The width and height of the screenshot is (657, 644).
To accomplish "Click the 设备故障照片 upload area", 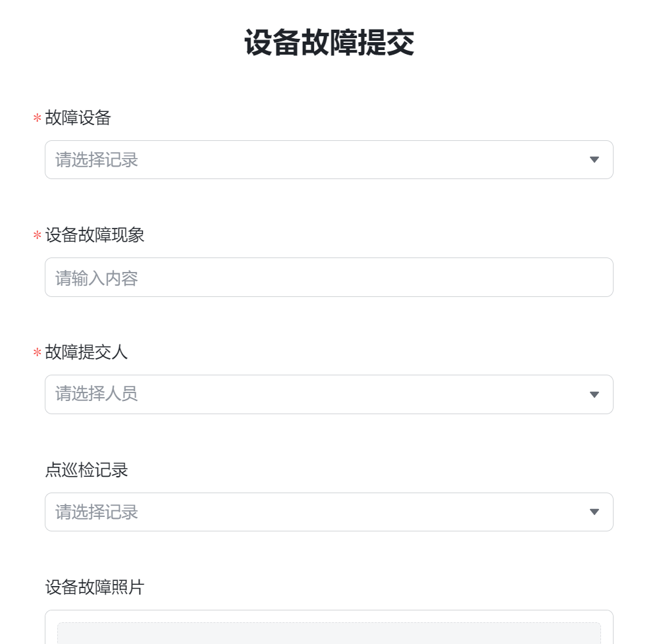I will coord(329,633).
